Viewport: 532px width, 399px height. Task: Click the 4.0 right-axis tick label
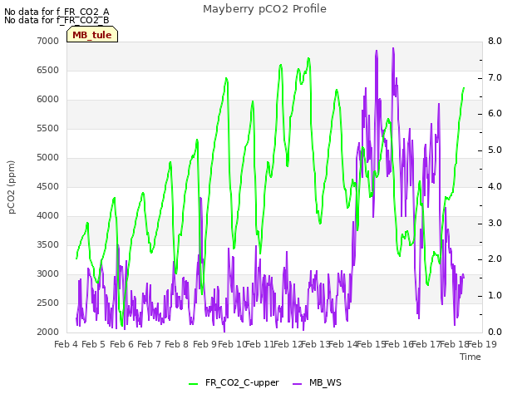tap(495, 186)
